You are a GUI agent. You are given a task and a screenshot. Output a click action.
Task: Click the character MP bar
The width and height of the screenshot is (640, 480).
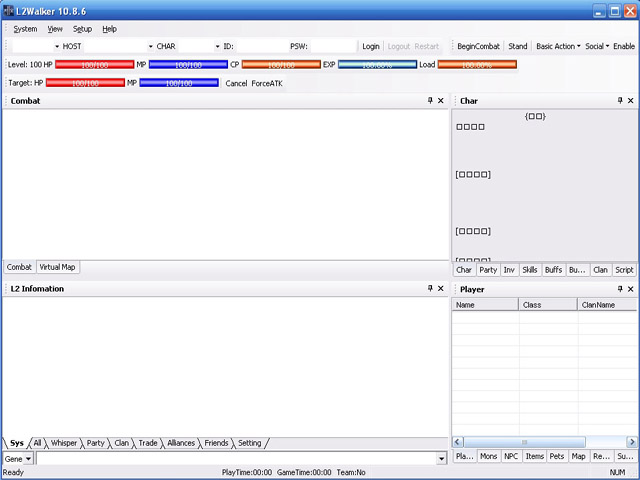click(188, 64)
